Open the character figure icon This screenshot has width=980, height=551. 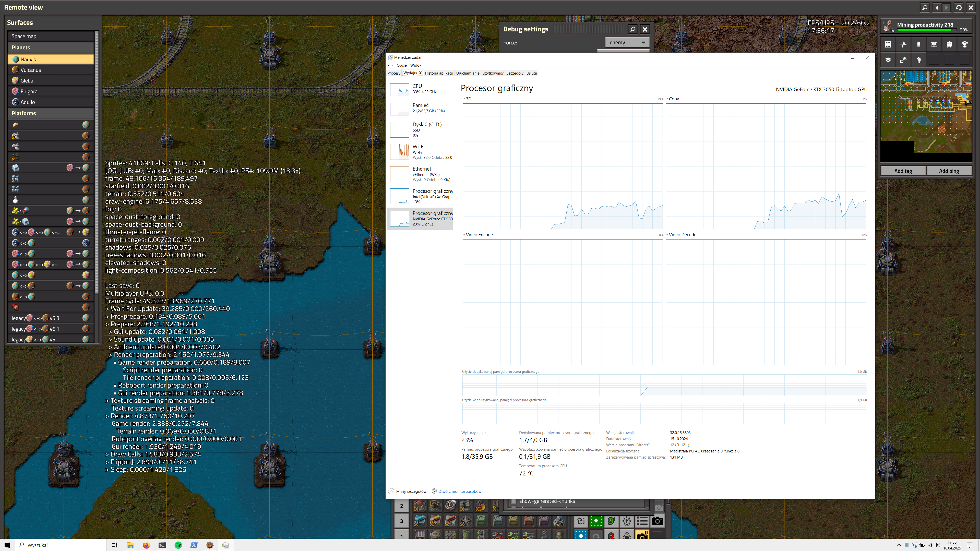pyautogui.click(x=918, y=60)
